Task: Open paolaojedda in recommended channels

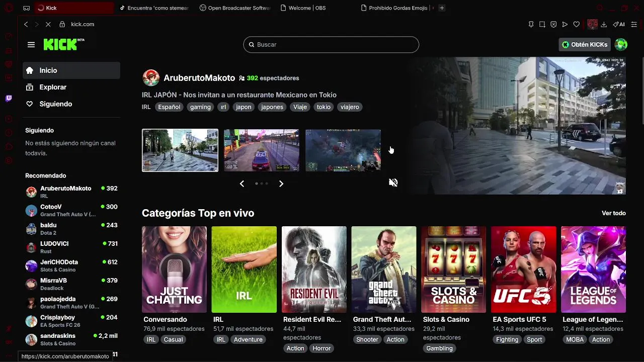Action: point(71,302)
